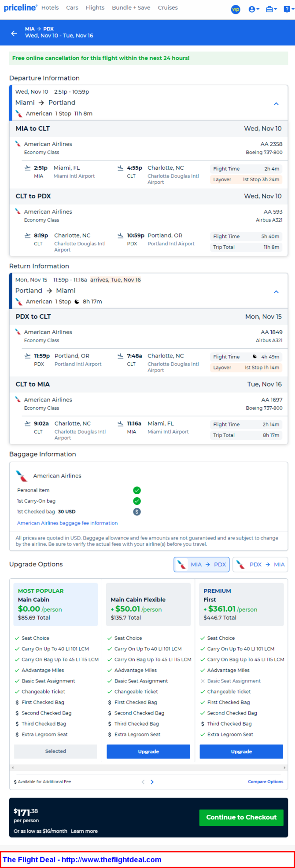Screen dimensions: 295x868
Task: Open the Bundle + Save navigation item
Action: point(131,7)
